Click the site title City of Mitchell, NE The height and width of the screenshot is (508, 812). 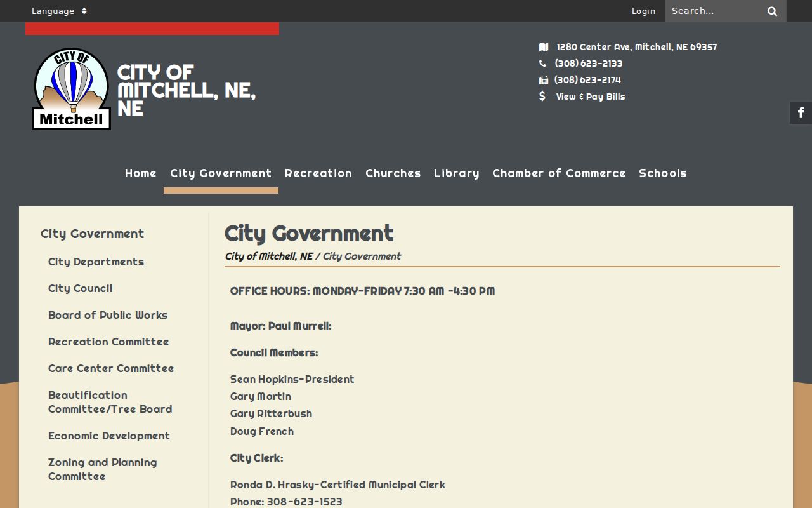(187, 90)
